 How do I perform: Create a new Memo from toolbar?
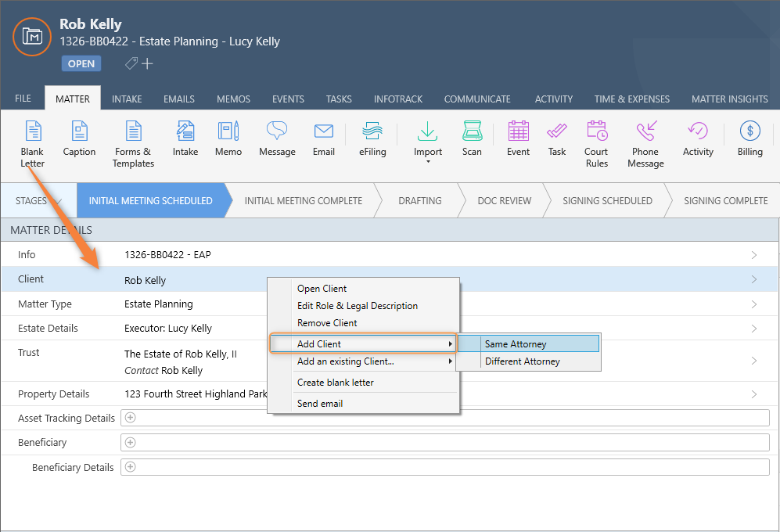click(228, 131)
